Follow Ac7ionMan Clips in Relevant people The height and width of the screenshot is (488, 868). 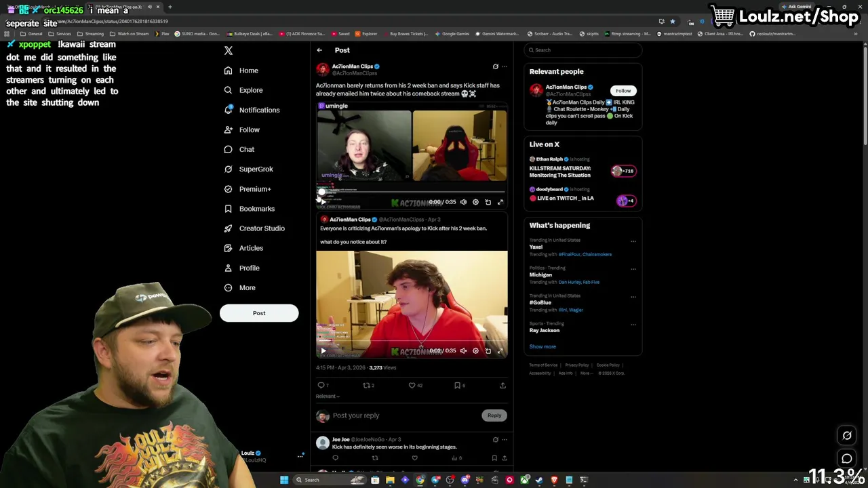click(x=623, y=90)
